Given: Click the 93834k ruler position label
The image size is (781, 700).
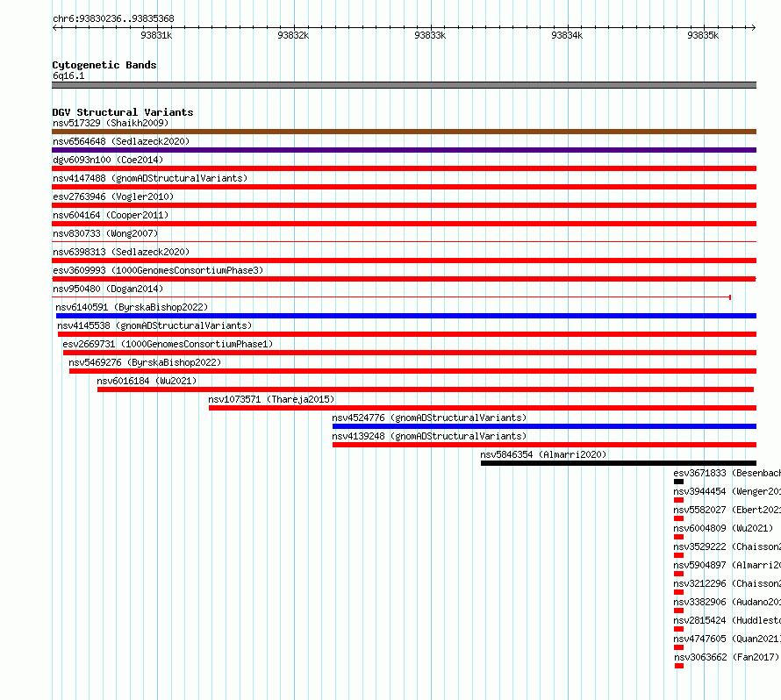Looking at the screenshot, I should (x=567, y=35).
